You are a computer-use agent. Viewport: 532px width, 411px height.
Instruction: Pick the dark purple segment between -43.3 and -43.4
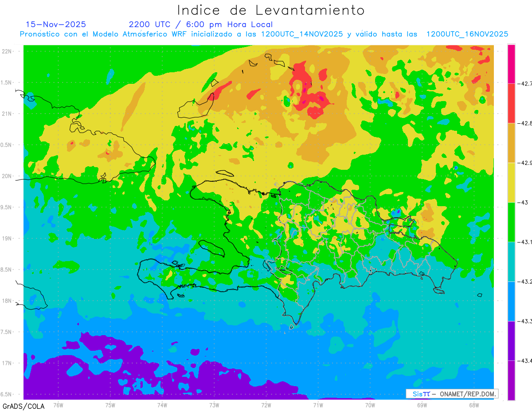point(511,341)
